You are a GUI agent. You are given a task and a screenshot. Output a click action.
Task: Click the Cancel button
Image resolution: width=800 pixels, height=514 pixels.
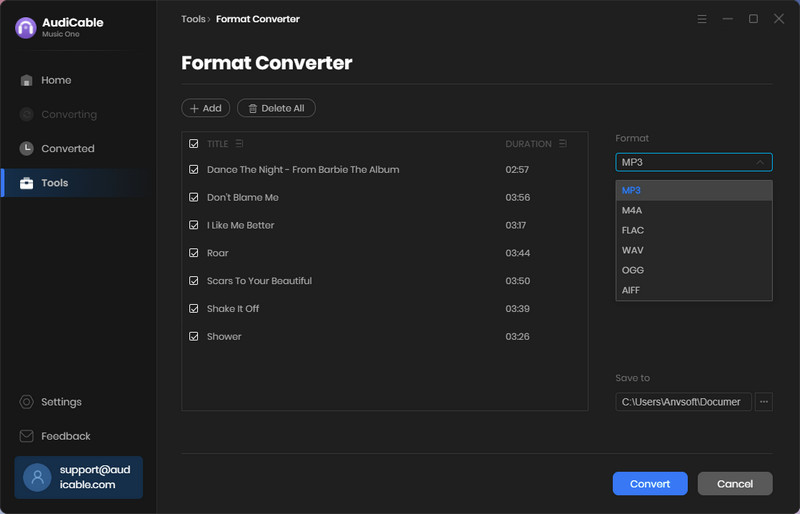click(735, 484)
